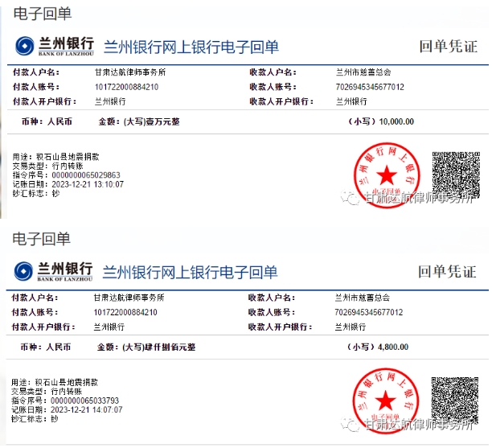This screenshot has width=492, height=448.
Task: Click the 钞汇标志 line on the 10,000.00 receipt
Action: coord(35,194)
